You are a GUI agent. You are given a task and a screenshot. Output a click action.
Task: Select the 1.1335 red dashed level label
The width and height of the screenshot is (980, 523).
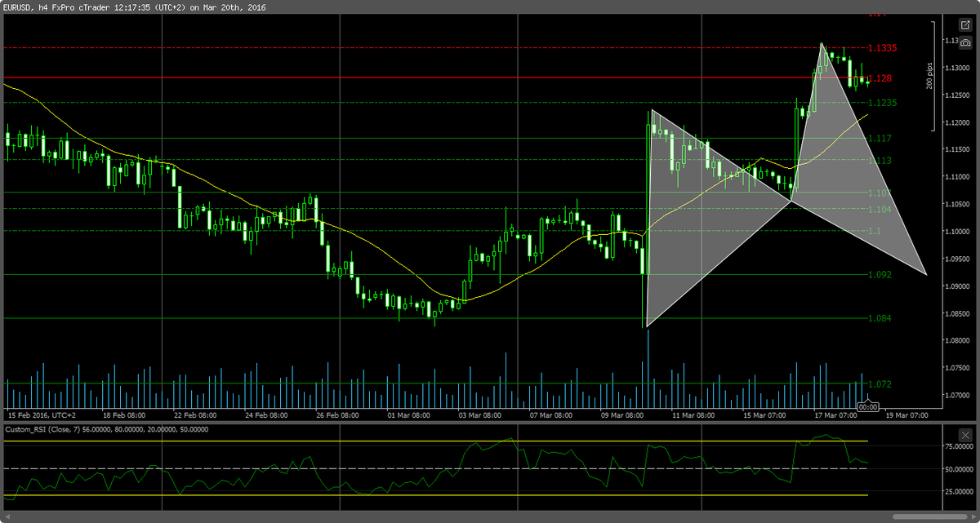pos(882,48)
